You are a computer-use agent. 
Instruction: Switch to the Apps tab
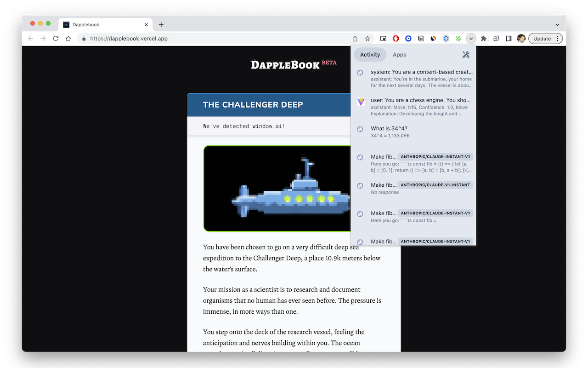tap(400, 55)
